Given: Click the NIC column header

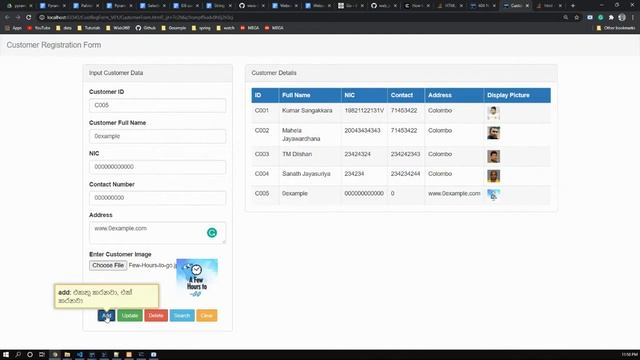Looking at the screenshot, I should (364, 95).
